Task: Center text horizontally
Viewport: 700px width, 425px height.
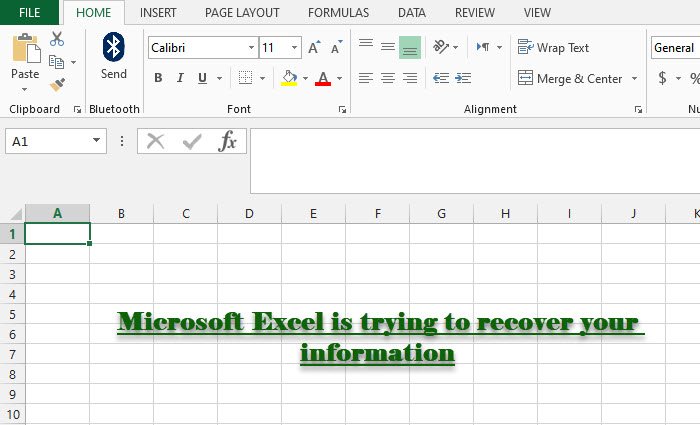Action: (x=388, y=78)
